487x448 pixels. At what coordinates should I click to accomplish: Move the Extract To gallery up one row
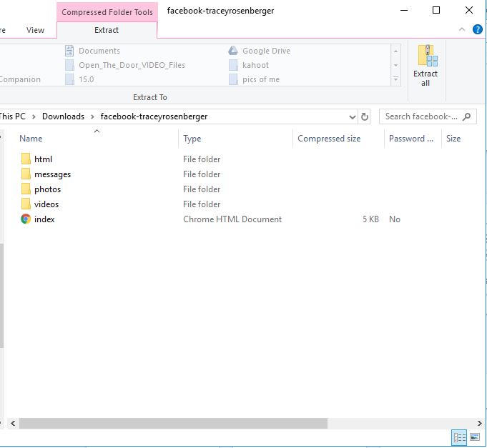395,51
